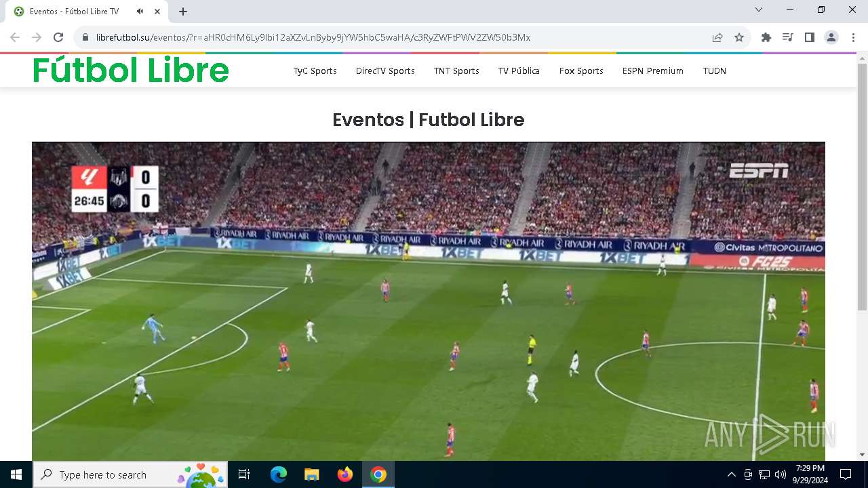The width and height of the screenshot is (868, 488).
Task: Toggle the browser side panel icon
Action: point(809,37)
